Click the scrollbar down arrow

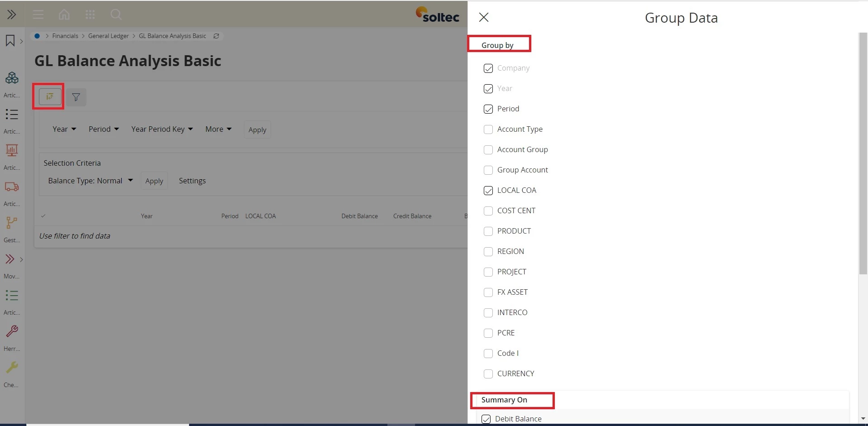(863, 419)
